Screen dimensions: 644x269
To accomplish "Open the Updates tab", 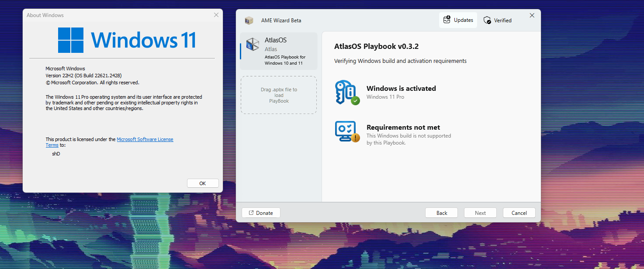I will pos(458,20).
